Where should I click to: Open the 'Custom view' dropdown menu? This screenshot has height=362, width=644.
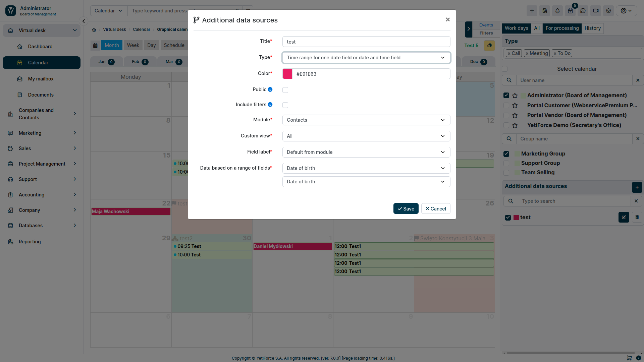tap(366, 136)
